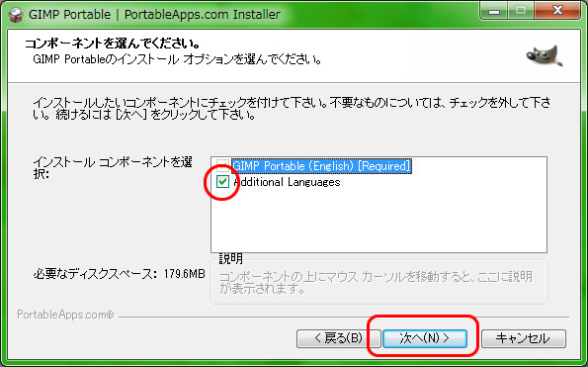Close the GIMP Portable installer window
This screenshot has height=367, width=588.
pos(557,11)
